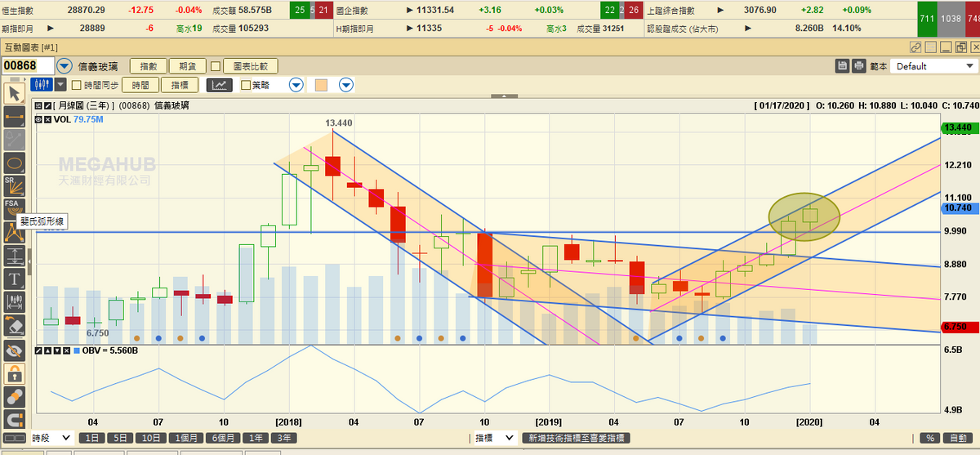Screen dimensions: 980x455
Task: Open the 指標 dropdown at bottom
Action: click(x=495, y=438)
